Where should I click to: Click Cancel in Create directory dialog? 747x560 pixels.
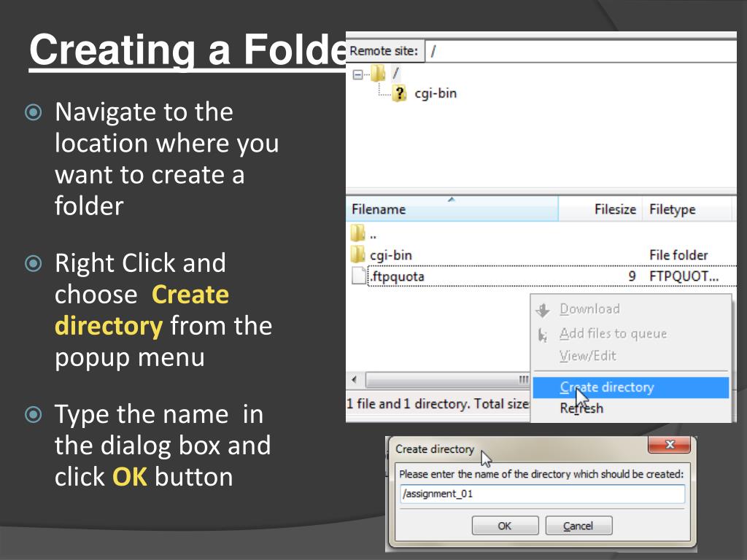click(x=578, y=526)
